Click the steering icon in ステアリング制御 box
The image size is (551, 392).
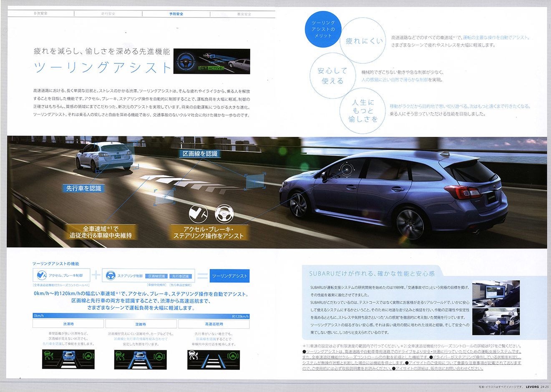point(111,275)
